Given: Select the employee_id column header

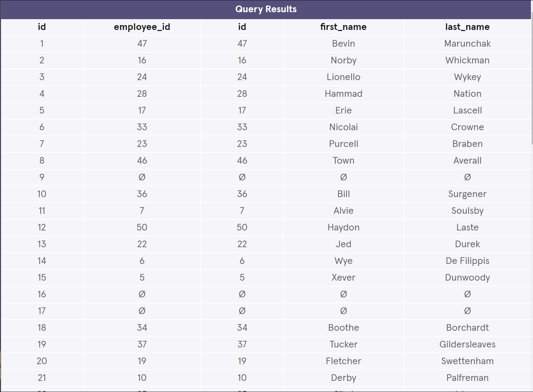Looking at the screenshot, I should 142,27.
